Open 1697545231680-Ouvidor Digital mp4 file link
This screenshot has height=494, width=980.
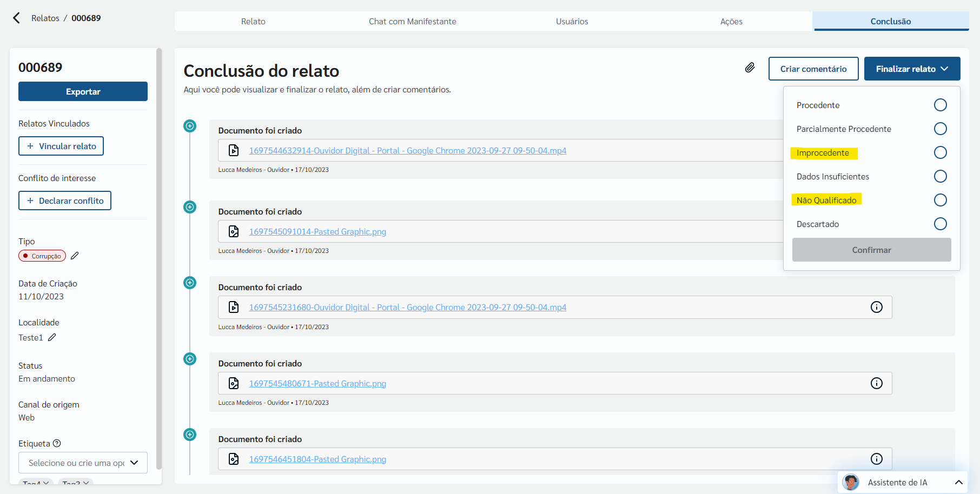[408, 307]
